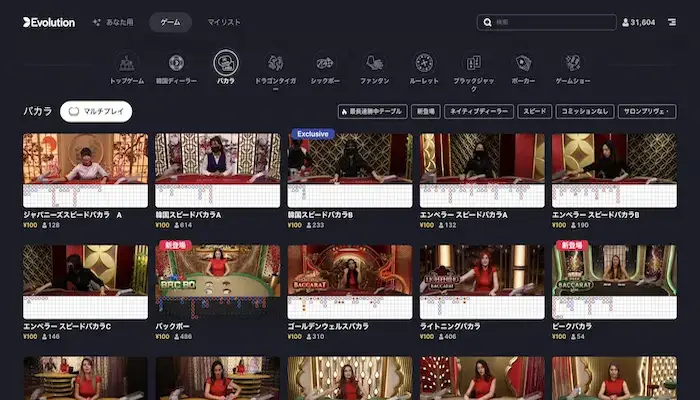Open the account balance 31,604 menu
Screen dimensions: 700x400
click(638, 22)
